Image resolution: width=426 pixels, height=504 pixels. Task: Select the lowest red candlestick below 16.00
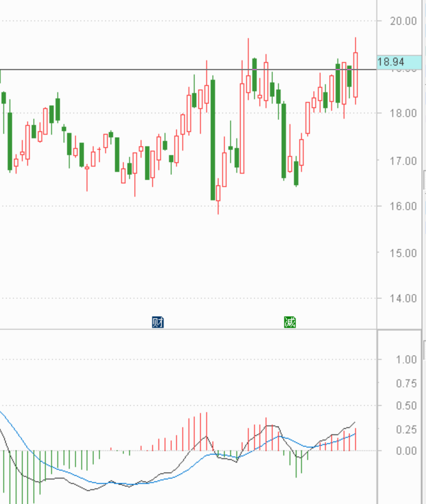pos(218,193)
